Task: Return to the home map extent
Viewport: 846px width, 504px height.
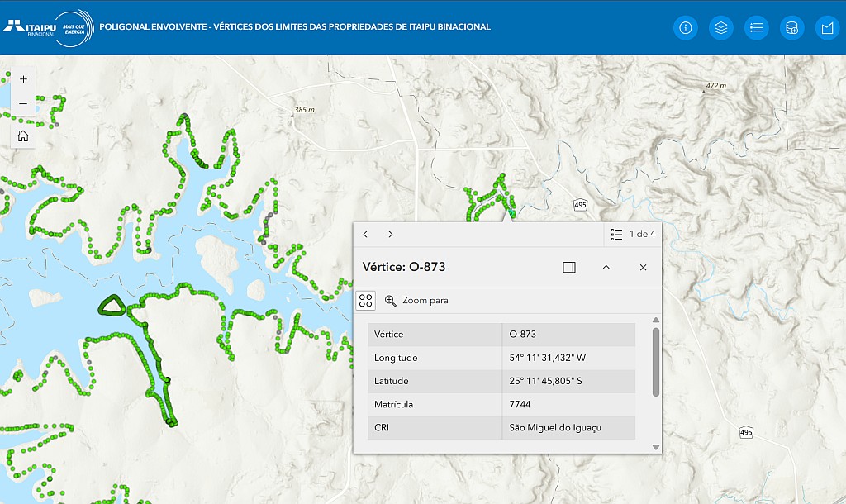Action: pyautogui.click(x=23, y=136)
